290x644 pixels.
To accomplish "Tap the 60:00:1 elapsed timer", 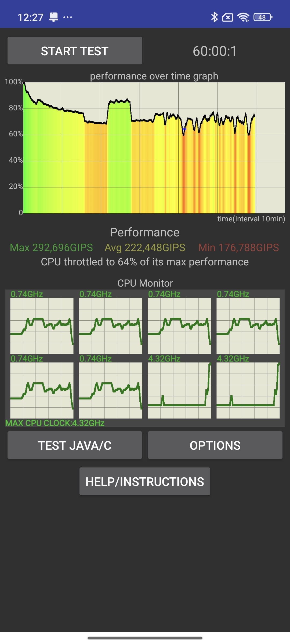I will point(215,51).
